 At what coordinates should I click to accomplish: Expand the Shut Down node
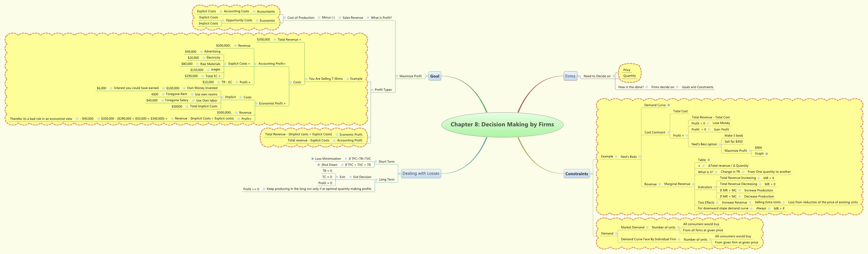[x=319, y=165]
